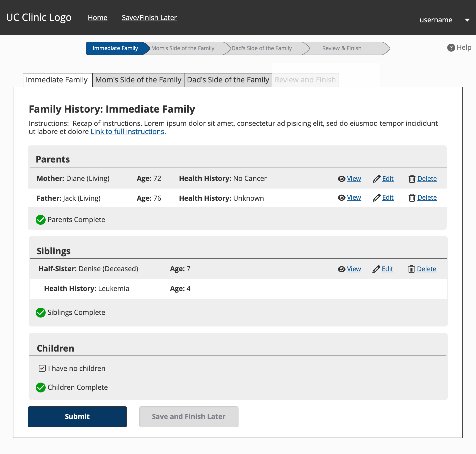
Task: Click the Delete link for Father Jack
Action: coord(427,198)
